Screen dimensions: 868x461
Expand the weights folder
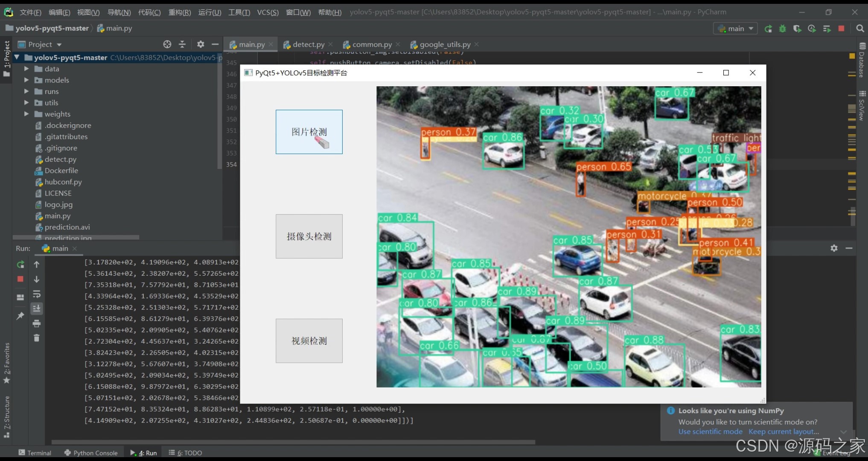point(26,114)
